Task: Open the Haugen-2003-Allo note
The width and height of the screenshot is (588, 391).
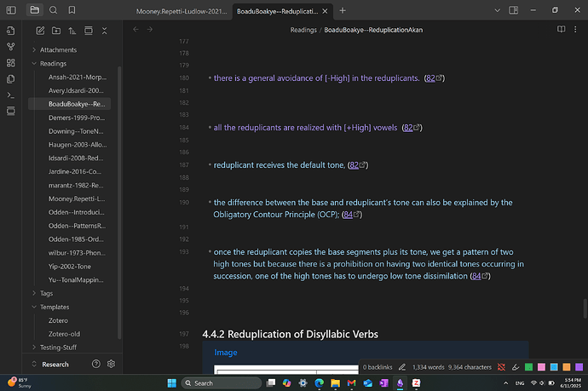Action: [x=78, y=144]
